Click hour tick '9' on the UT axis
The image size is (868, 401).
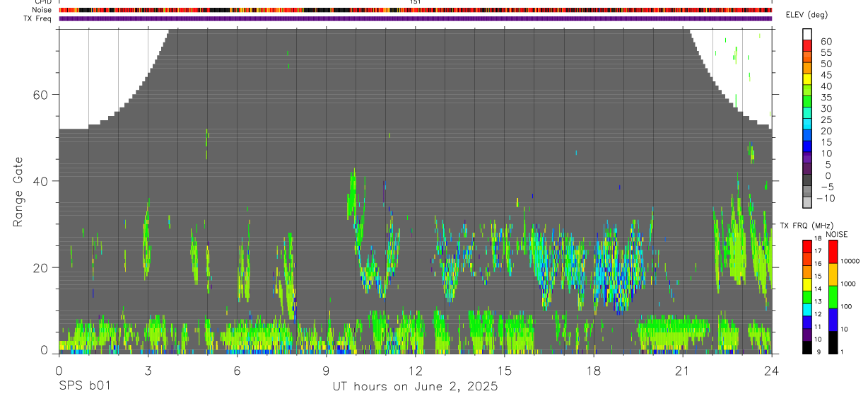pos(326,371)
